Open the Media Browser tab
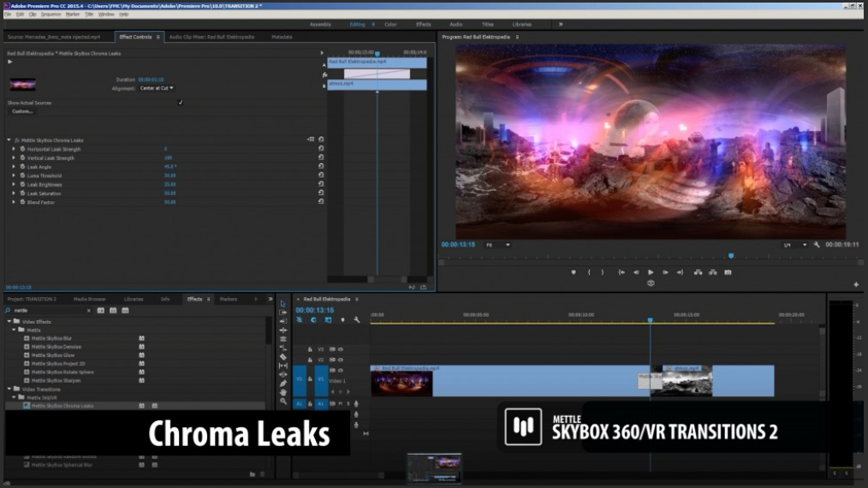This screenshot has height=488, width=868. [x=90, y=299]
